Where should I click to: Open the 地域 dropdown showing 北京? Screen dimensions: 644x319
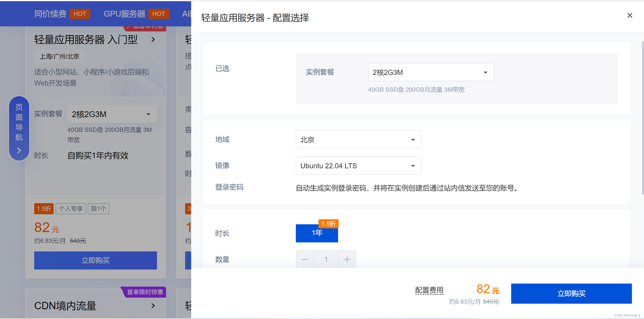tap(358, 140)
